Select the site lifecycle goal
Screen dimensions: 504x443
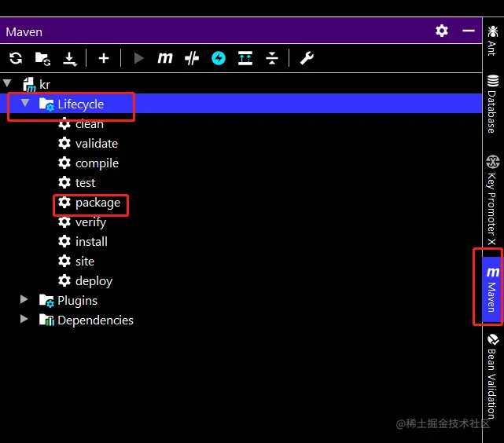(85, 262)
